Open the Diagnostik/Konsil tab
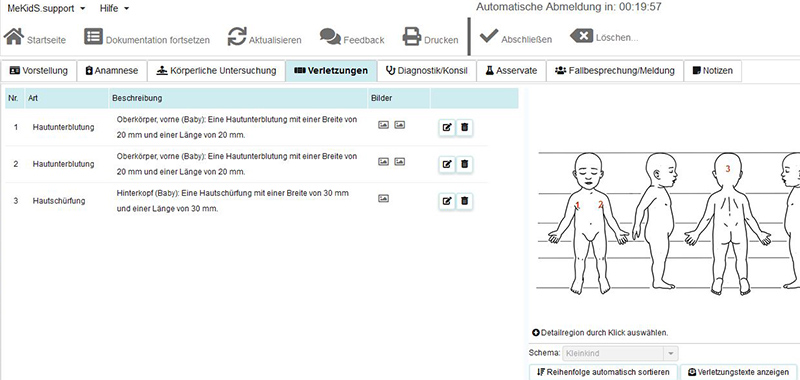The height and width of the screenshot is (380, 800). 427,71
